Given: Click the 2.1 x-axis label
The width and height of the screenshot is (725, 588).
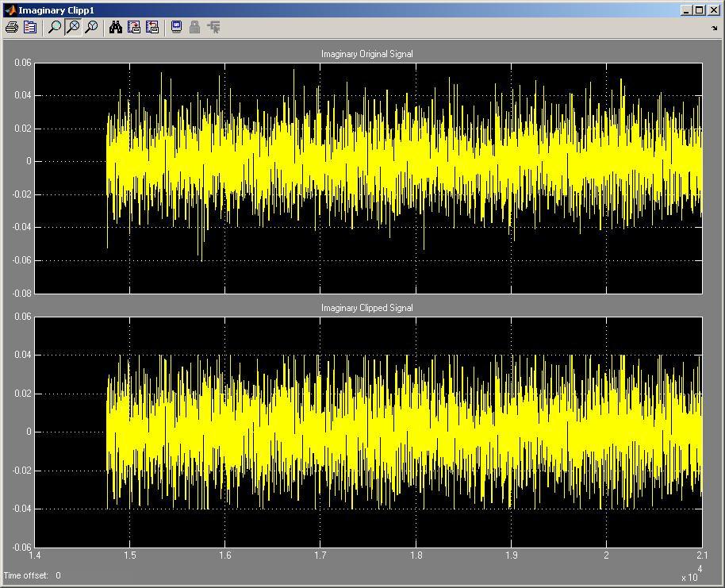Looking at the screenshot, I should point(702,555).
